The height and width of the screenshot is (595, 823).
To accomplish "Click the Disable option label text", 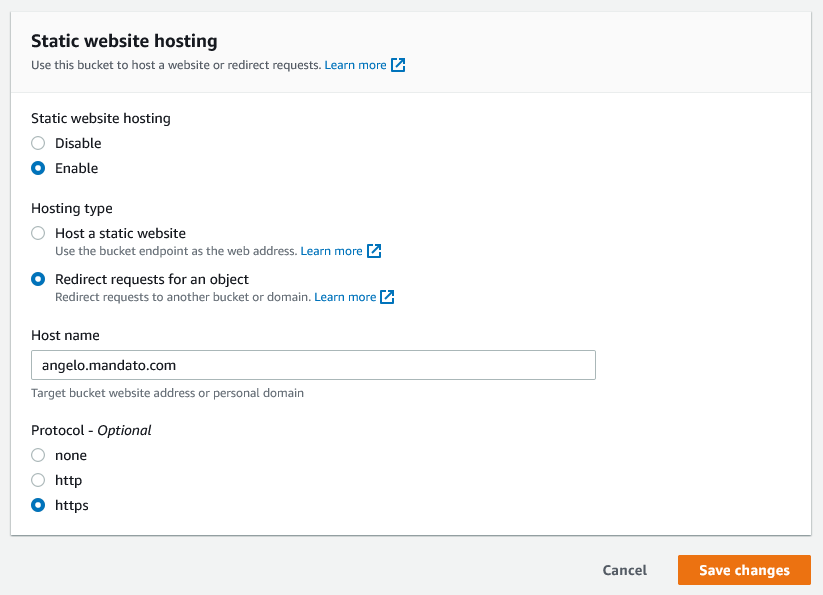I will pos(78,143).
